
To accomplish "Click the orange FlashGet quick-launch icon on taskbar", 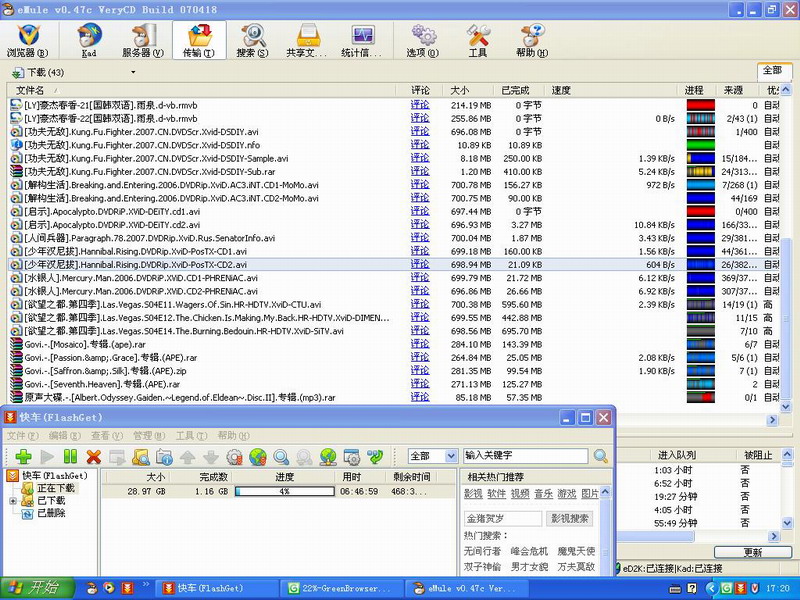I will [x=127, y=588].
